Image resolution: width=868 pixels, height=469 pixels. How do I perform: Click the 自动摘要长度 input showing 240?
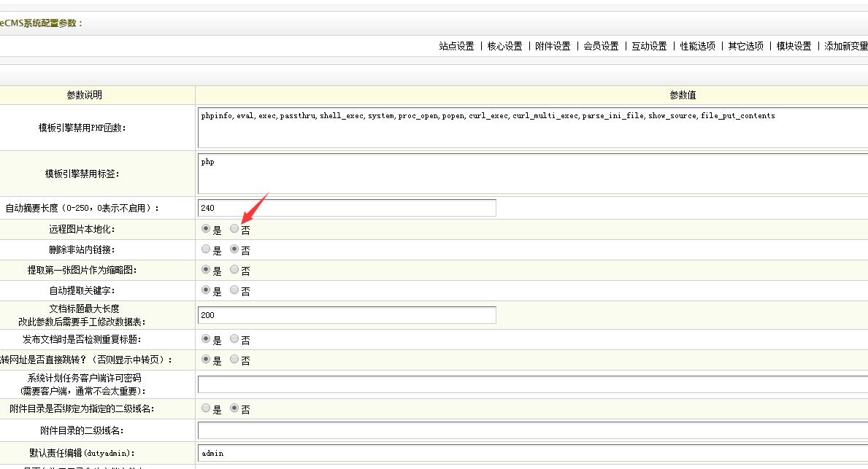click(x=346, y=207)
